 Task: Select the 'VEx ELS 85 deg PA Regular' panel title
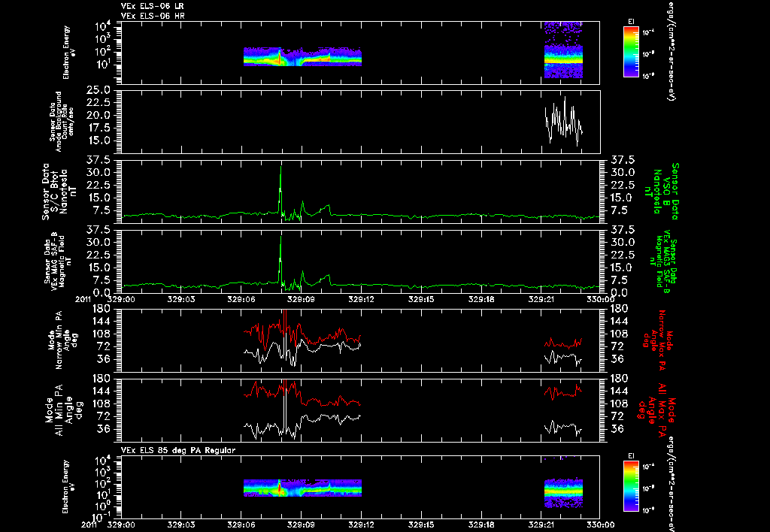click(178, 451)
